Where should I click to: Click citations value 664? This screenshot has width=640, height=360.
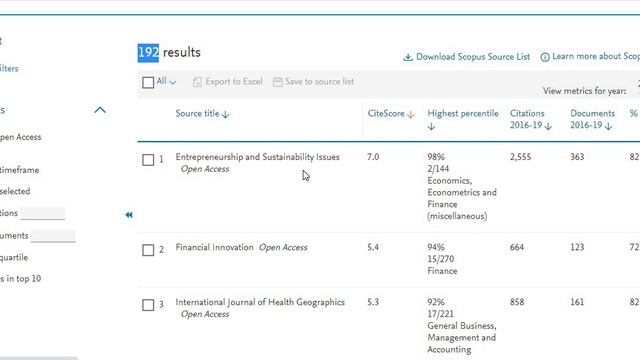(517, 247)
